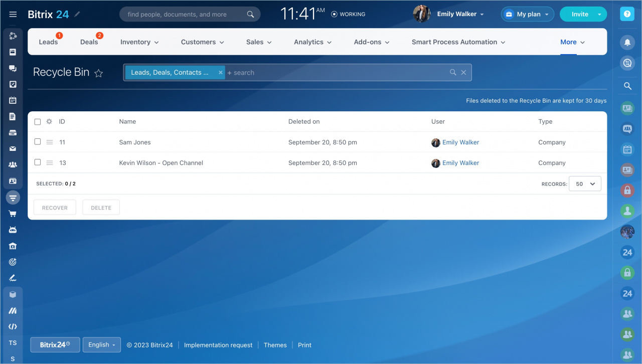Open the My plan dropdown

[528, 14]
